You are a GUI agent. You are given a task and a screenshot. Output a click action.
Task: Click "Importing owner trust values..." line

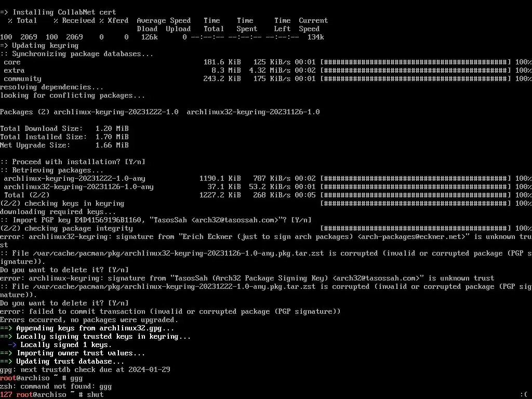[73, 353]
